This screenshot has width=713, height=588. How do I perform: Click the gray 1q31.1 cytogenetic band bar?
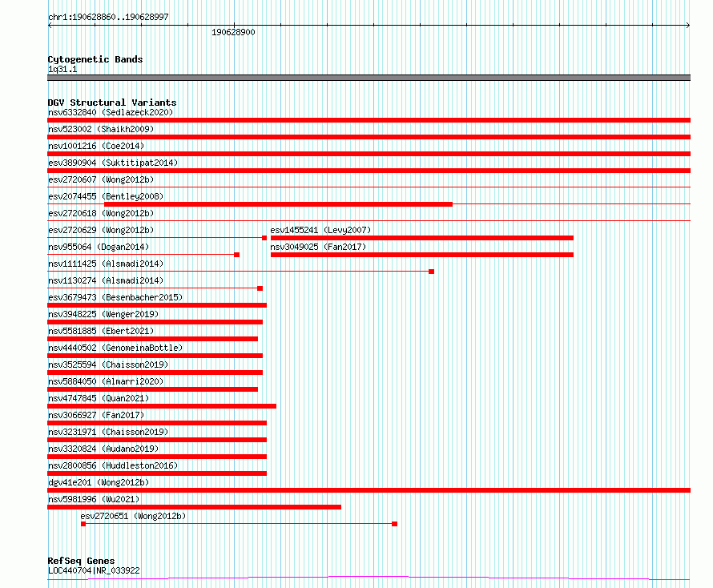click(369, 78)
